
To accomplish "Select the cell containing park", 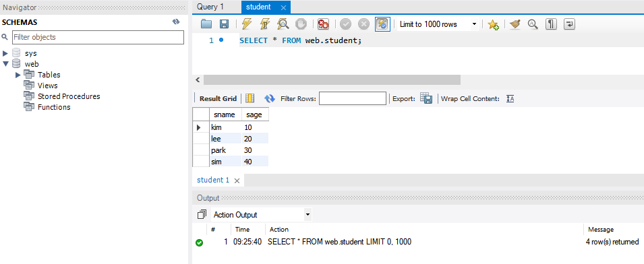I will [x=225, y=150].
